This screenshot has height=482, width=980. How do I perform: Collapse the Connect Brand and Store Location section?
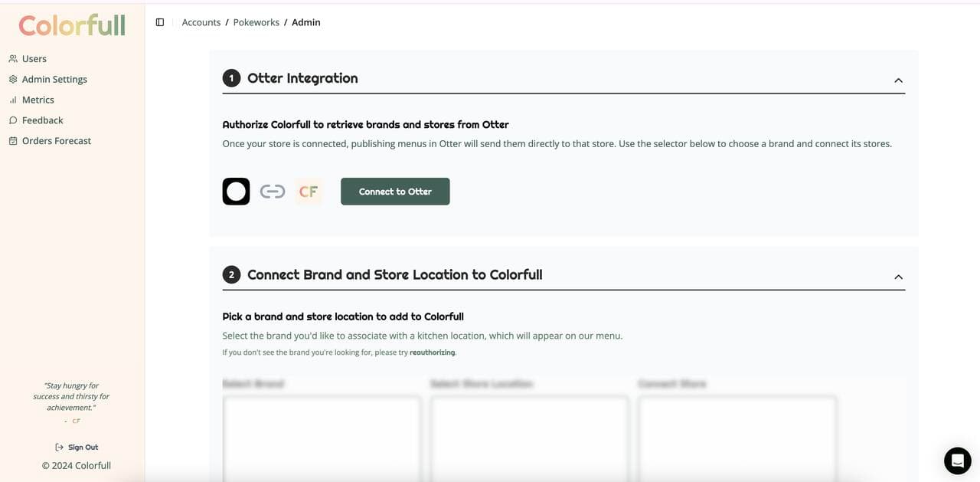click(898, 276)
